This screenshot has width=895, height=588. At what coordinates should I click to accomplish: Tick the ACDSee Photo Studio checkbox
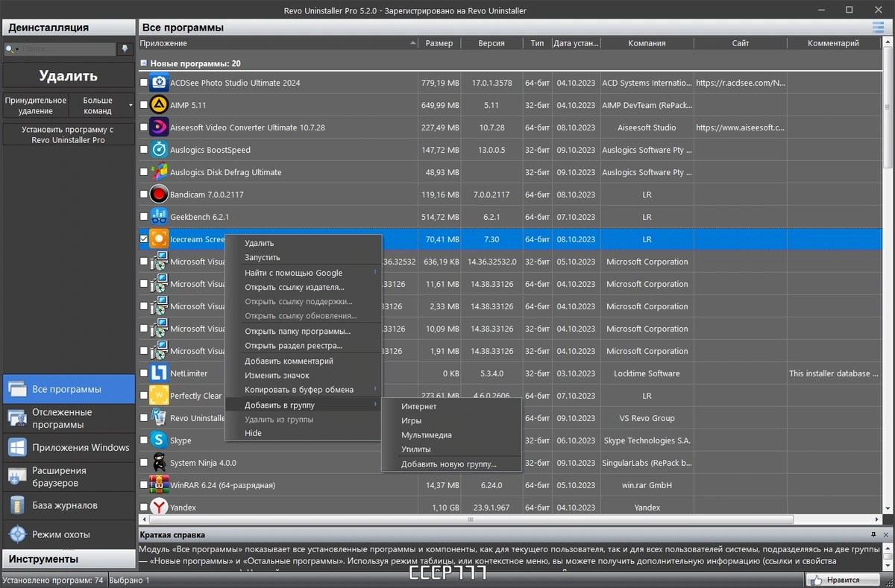pyautogui.click(x=143, y=83)
